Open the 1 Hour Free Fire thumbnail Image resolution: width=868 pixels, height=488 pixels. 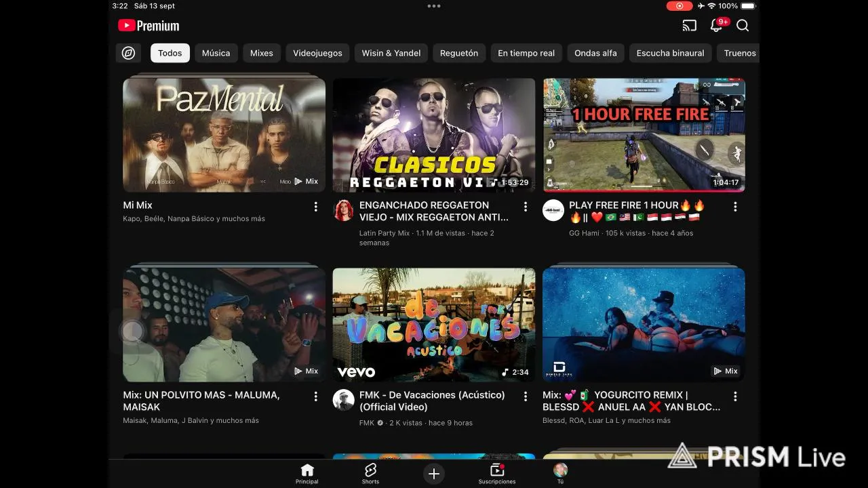coord(644,135)
